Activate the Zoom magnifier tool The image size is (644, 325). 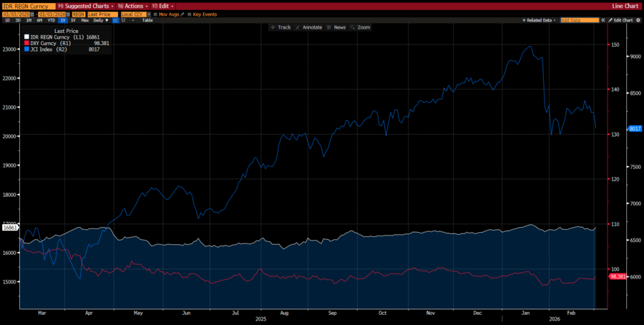pos(360,27)
